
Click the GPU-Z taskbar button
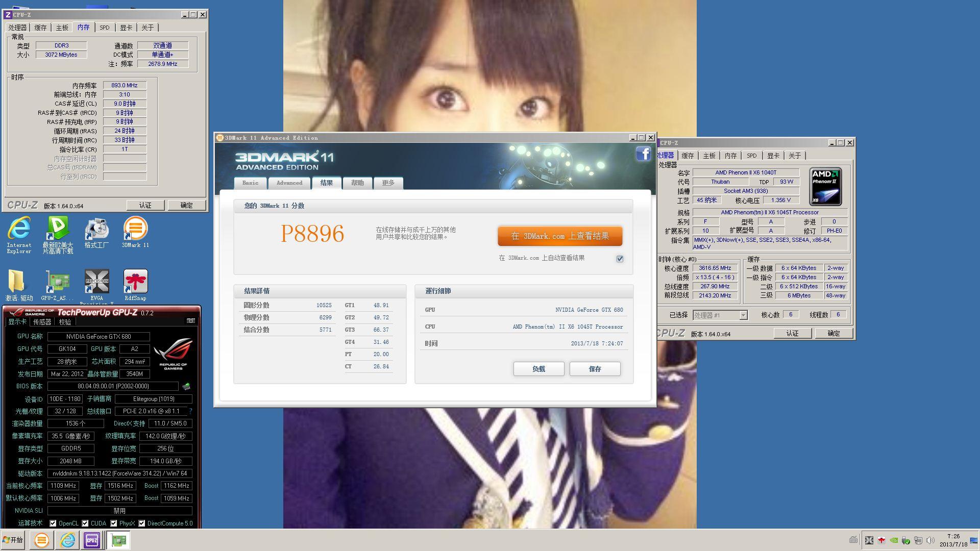point(118,540)
